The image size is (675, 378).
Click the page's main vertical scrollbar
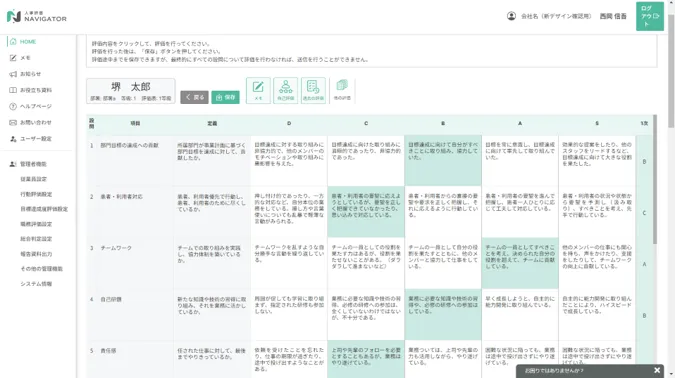(x=671, y=71)
